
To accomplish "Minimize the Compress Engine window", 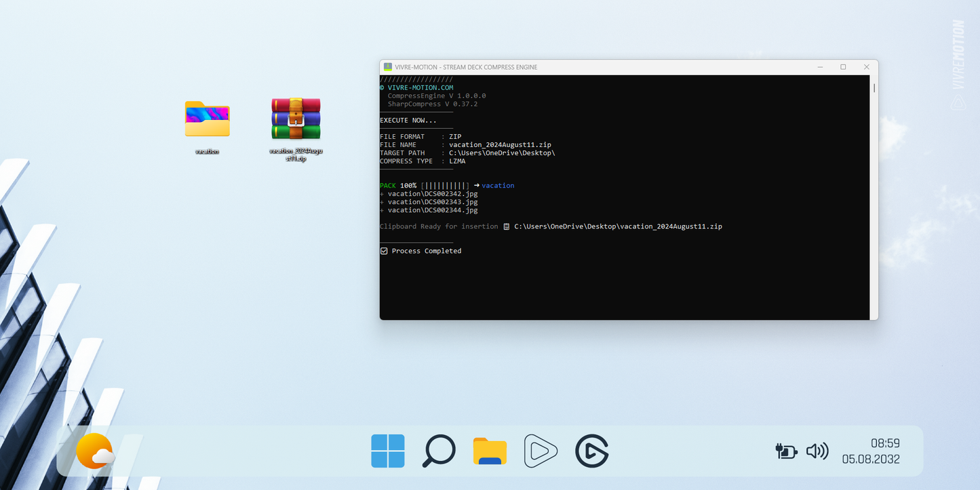I will click(820, 67).
